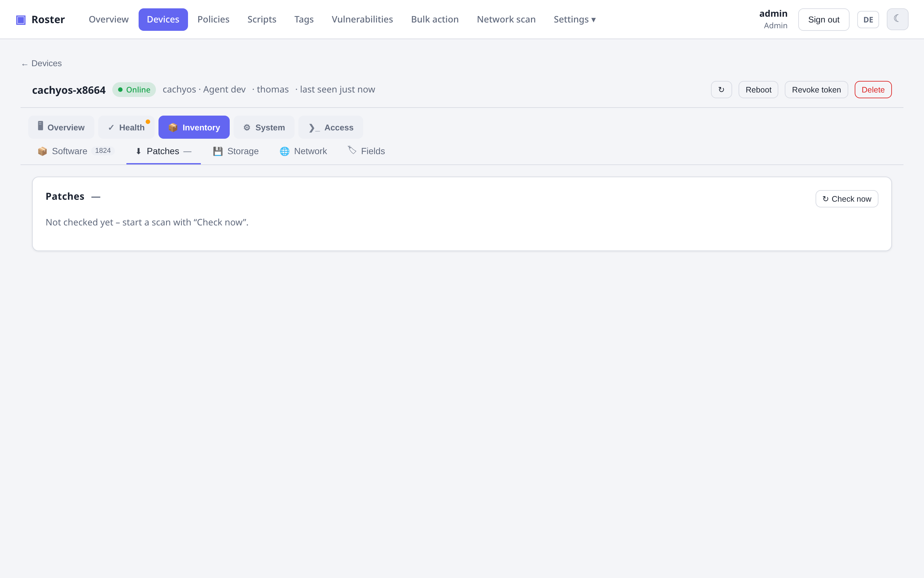
Task: Revoke token for this device
Action: 816,90
